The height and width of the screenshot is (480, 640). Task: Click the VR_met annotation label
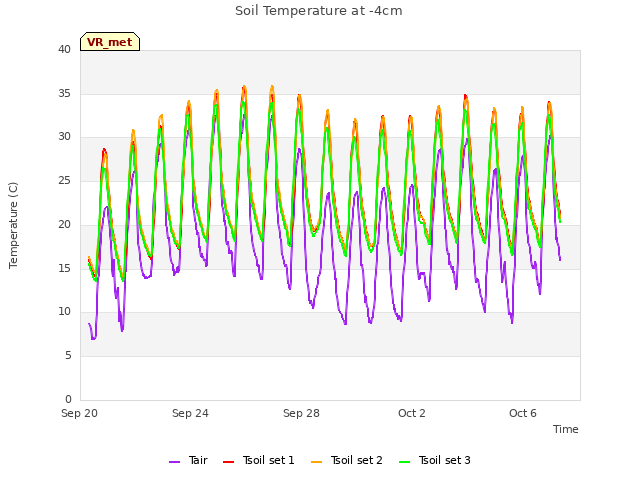point(110,42)
